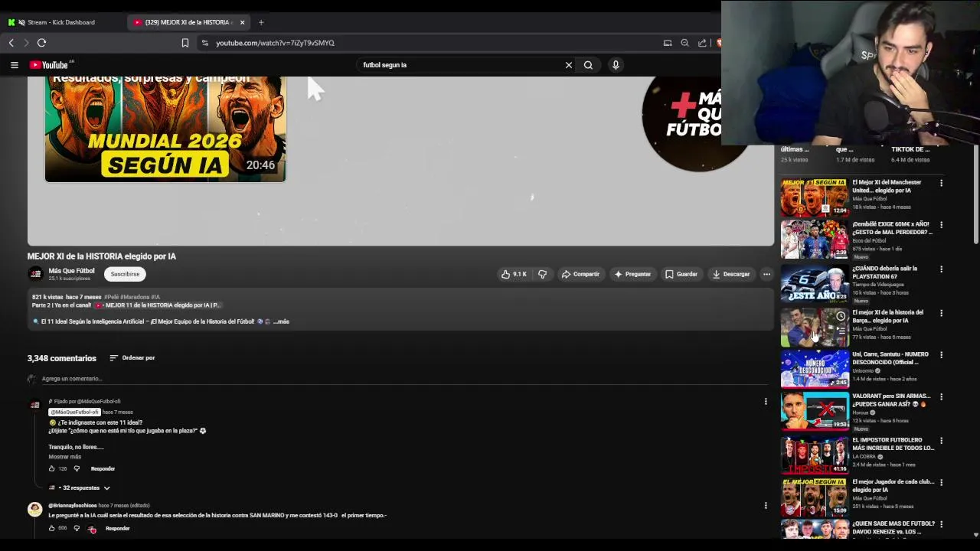The height and width of the screenshot is (551, 980).
Task: Reply to the SAN MARINO comment
Action: 117,529
